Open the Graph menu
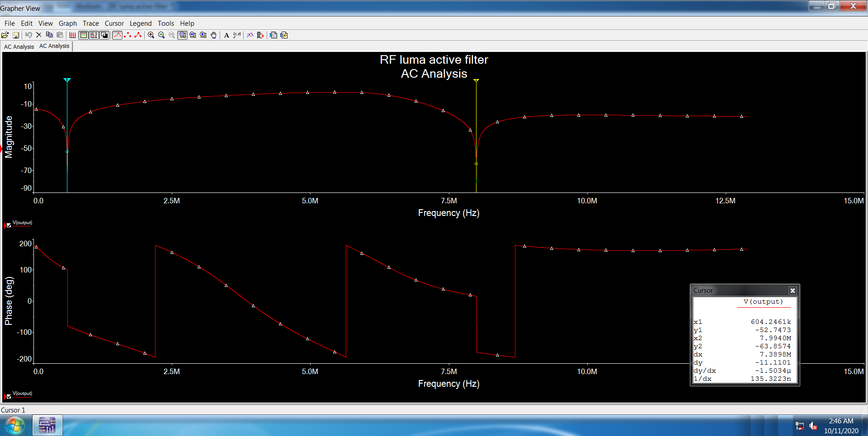 (67, 23)
